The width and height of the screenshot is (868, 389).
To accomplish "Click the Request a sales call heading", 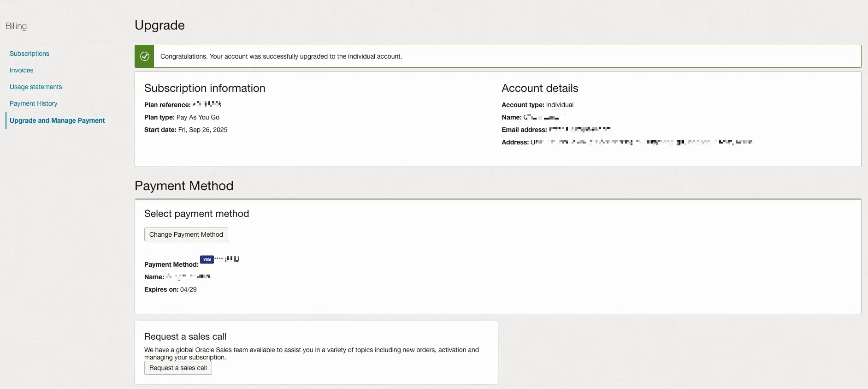I will (185, 336).
